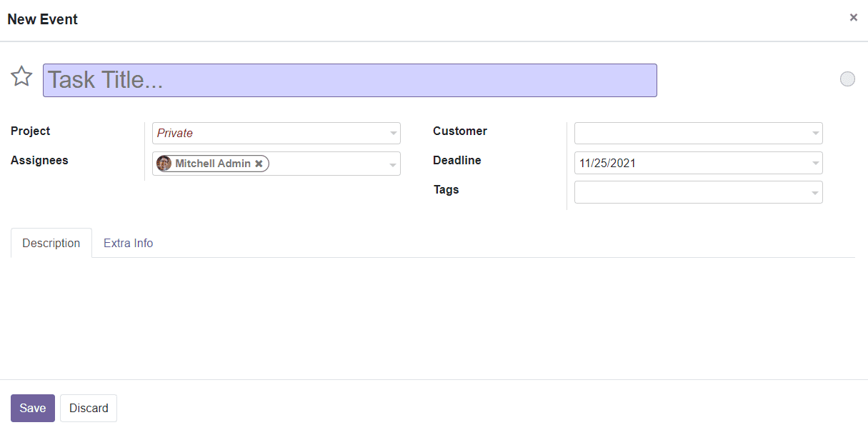Expand the Tags dropdown

click(x=814, y=192)
